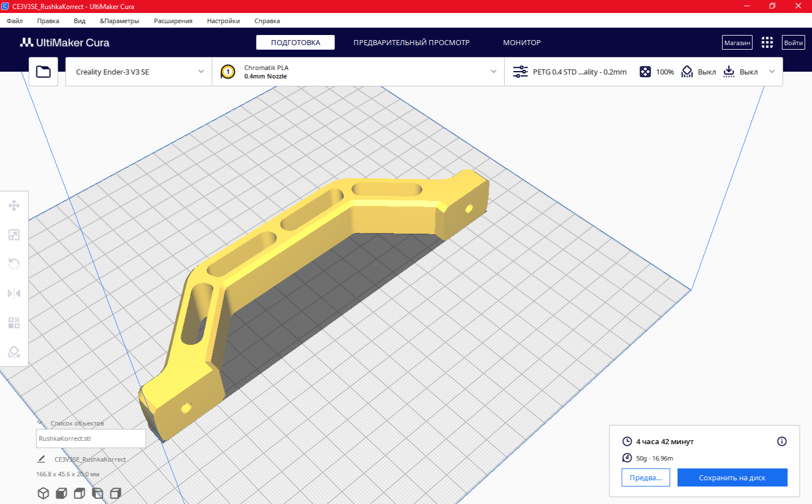This screenshot has width=812, height=504.
Task: Click the Магазин marketplace button
Action: coord(737,42)
